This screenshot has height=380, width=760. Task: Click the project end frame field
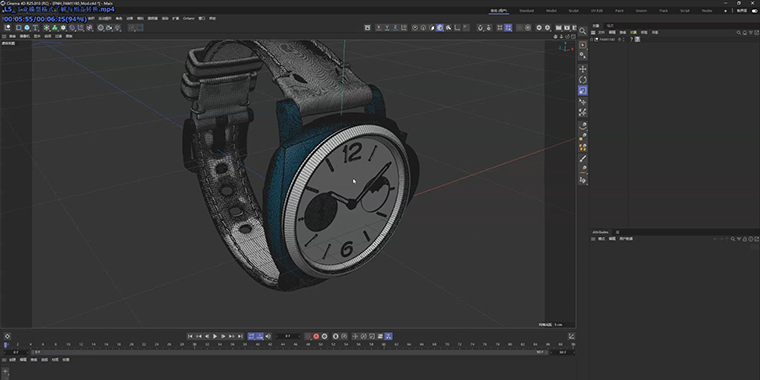click(563, 352)
